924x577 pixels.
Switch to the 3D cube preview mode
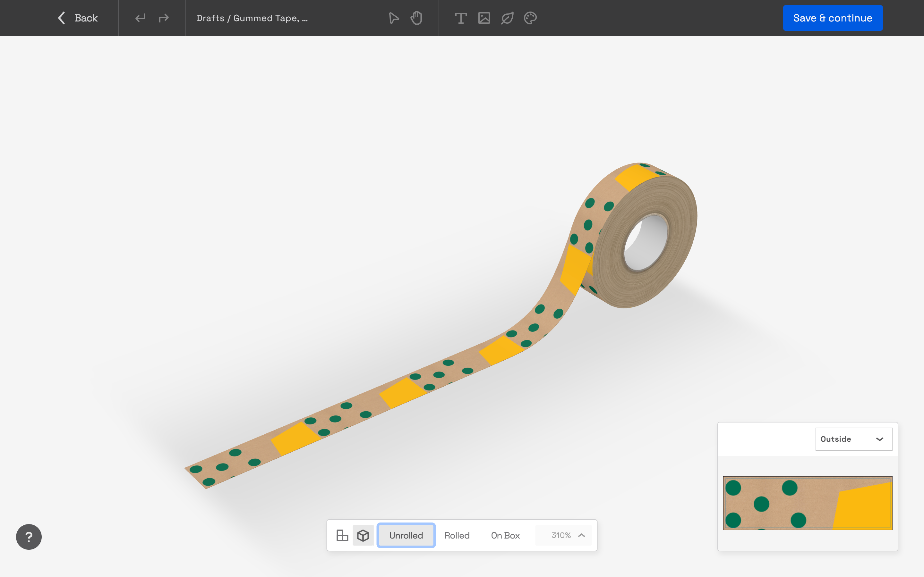click(x=363, y=535)
